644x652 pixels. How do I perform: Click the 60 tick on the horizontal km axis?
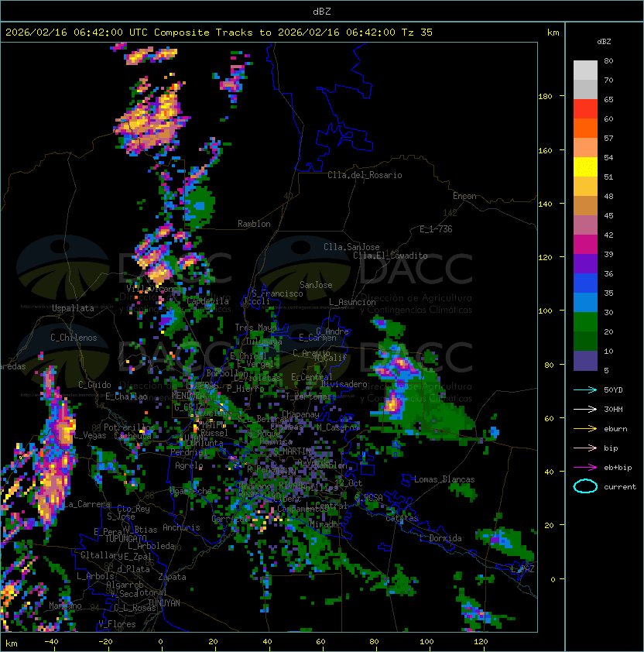tap(320, 642)
